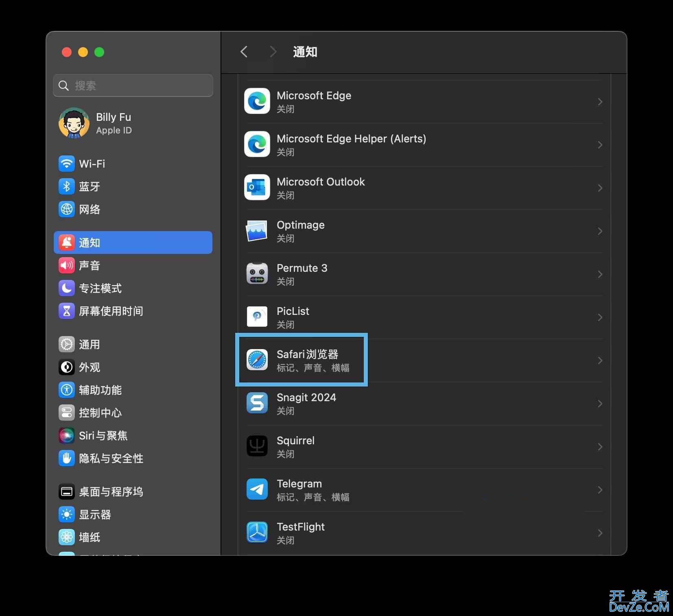Viewport: 673px width, 616px height.
Task: Open the 辅助功能 label
Action: [x=100, y=390]
